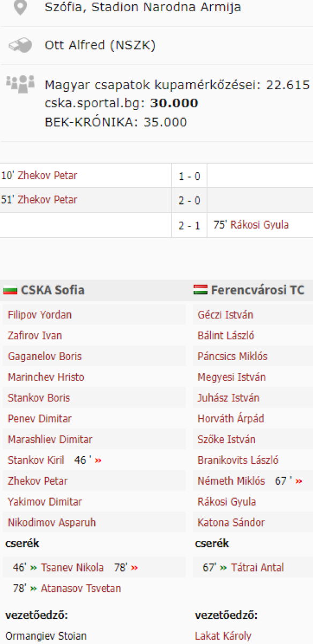Screen dimensions: 313x644
Task: Open Katona Sándor's player page
Action: (x=231, y=523)
